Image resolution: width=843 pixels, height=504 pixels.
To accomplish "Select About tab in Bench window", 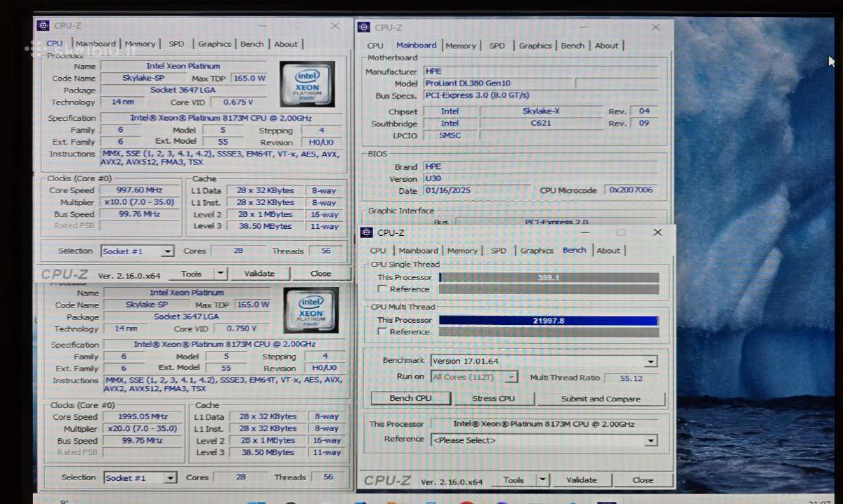I will tap(608, 251).
